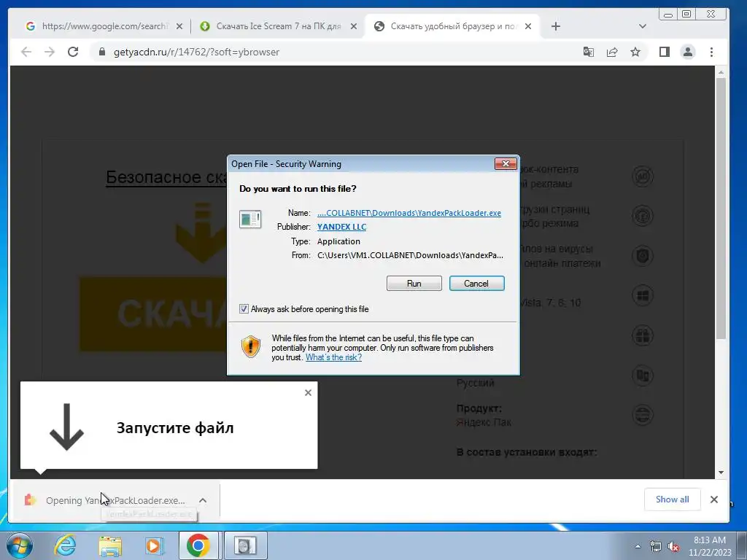Viewport: 747px width, 560px height.
Task: Uncheck Always ask before opening this file
Action: tap(244, 309)
